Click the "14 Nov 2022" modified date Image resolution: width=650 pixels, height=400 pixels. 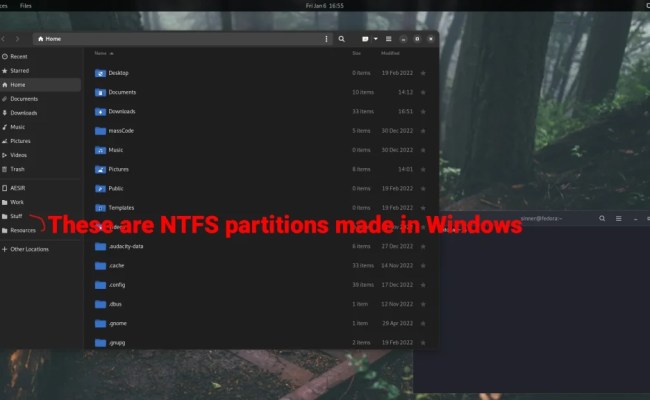point(397,266)
